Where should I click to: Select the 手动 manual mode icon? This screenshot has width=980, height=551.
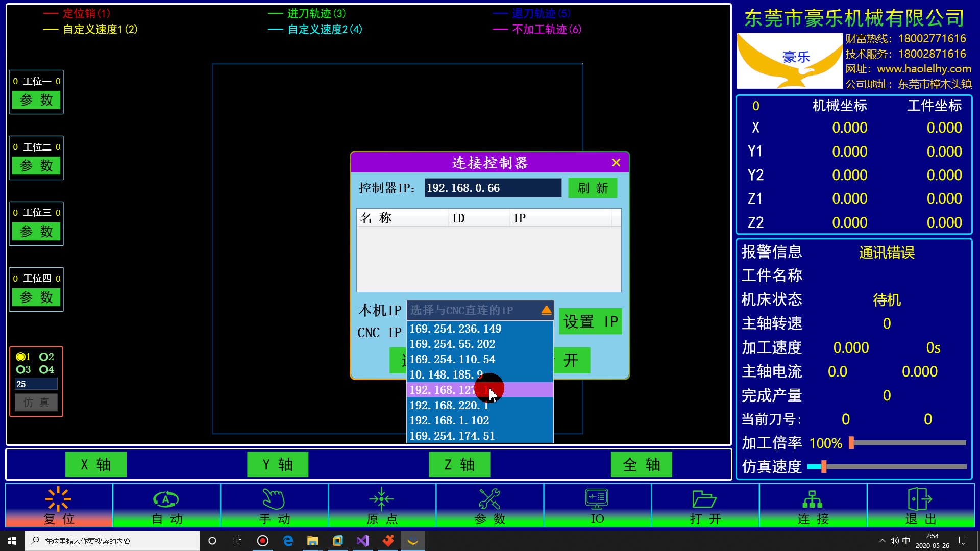(x=274, y=499)
